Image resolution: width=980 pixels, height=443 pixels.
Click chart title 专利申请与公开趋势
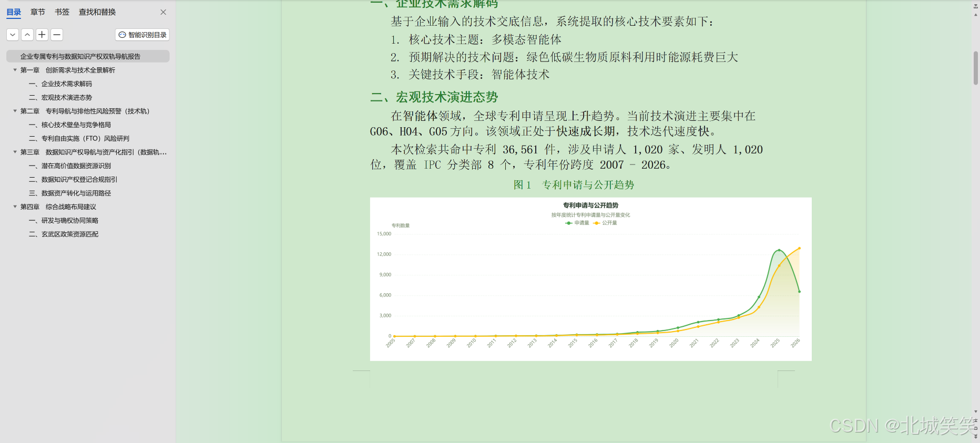click(590, 205)
